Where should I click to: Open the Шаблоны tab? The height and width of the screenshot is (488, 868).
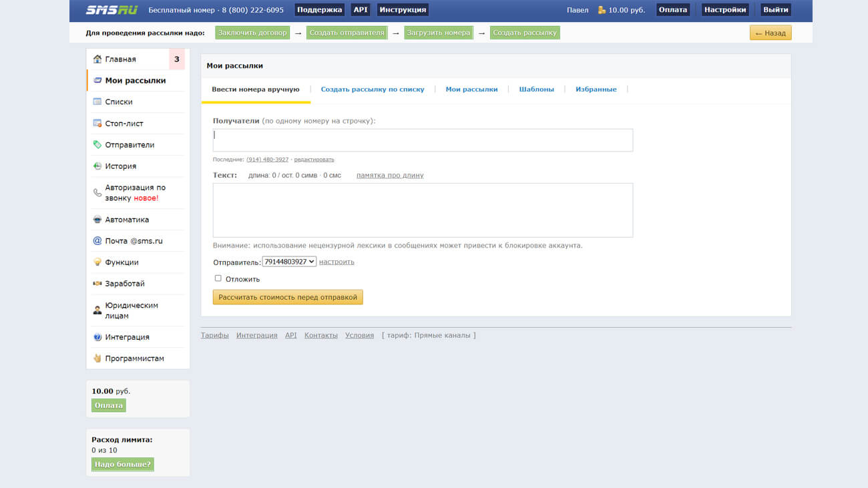[x=536, y=89]
